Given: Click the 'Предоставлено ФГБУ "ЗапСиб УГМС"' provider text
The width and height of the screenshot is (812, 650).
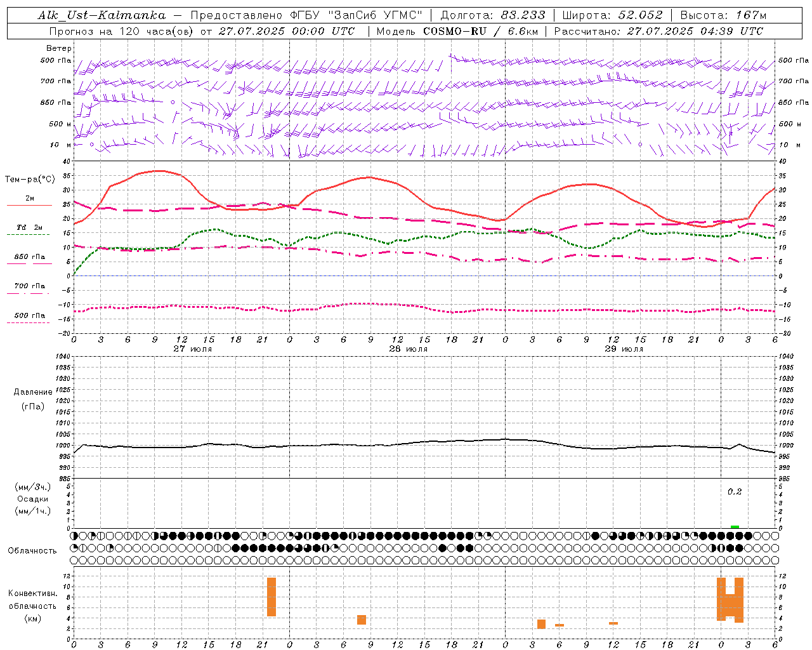Looking at the screenshot, I should 306,15.
